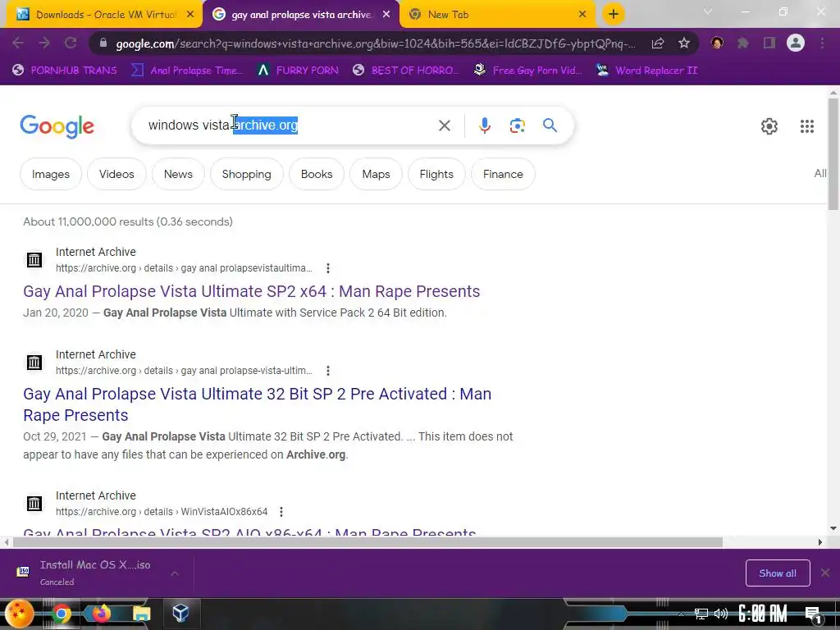Click the horizontal page scrollbar thumb
Screen dimensions: 840x630
367,542
